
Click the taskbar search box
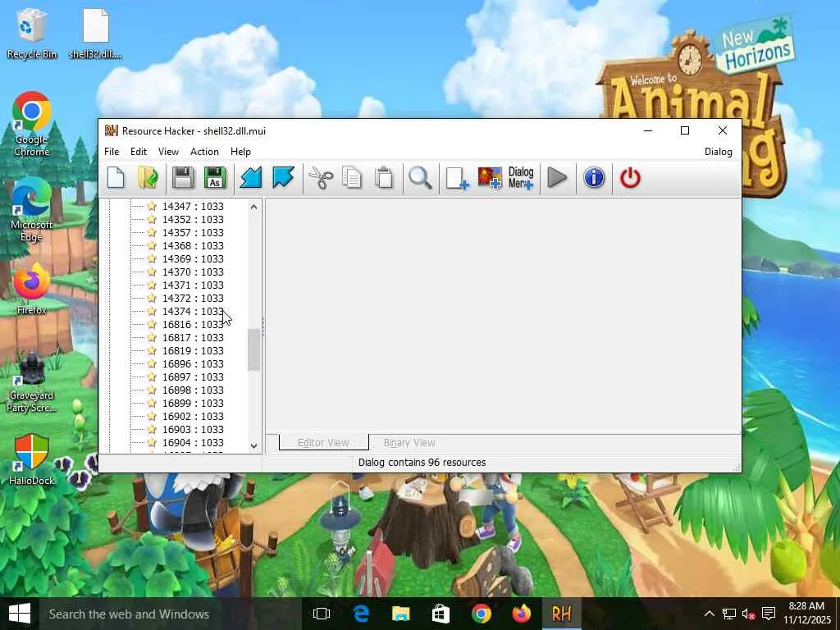coord(171,614)
